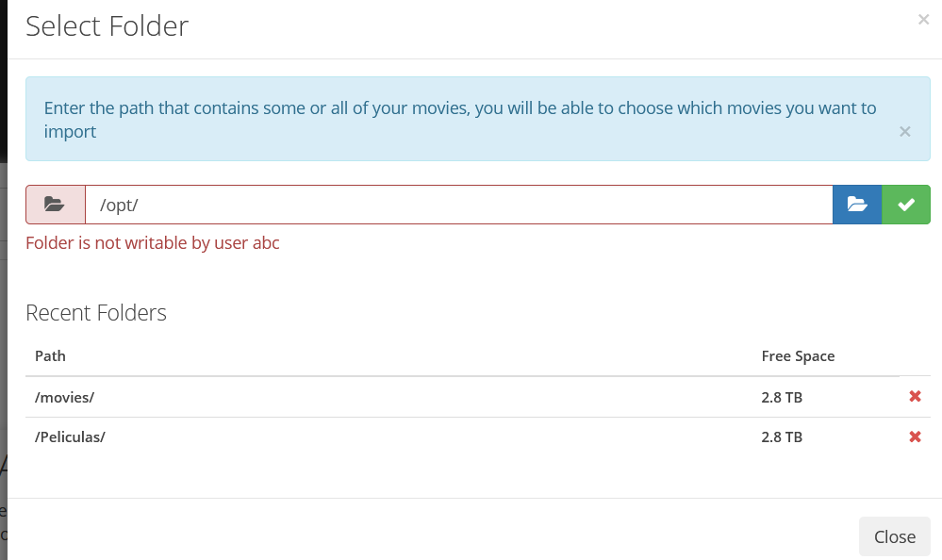Click the 2.8 TB value for /Peliculas/
942x560 pixels.
point(782,436)
